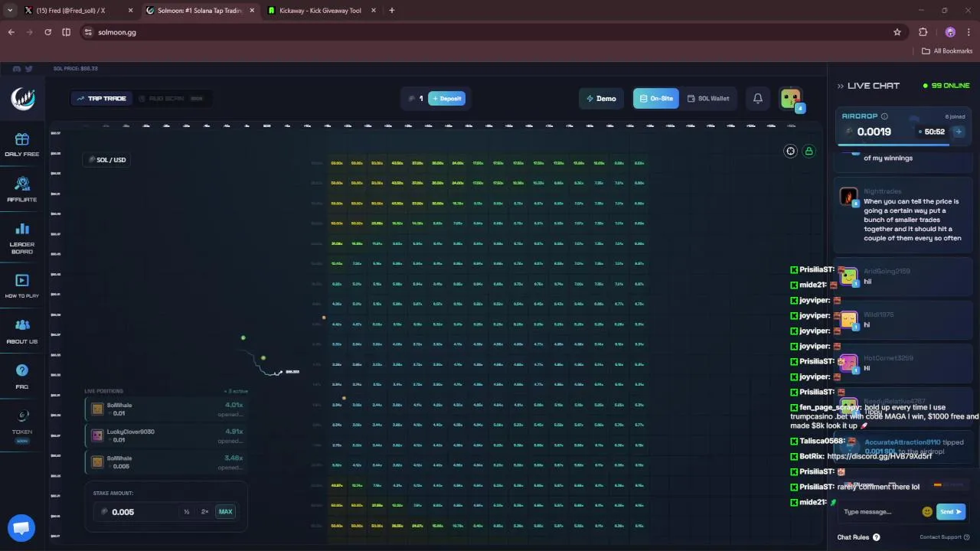The image size is (980, 551).
Task: Open the notifications bell
Action: point(757,98)
